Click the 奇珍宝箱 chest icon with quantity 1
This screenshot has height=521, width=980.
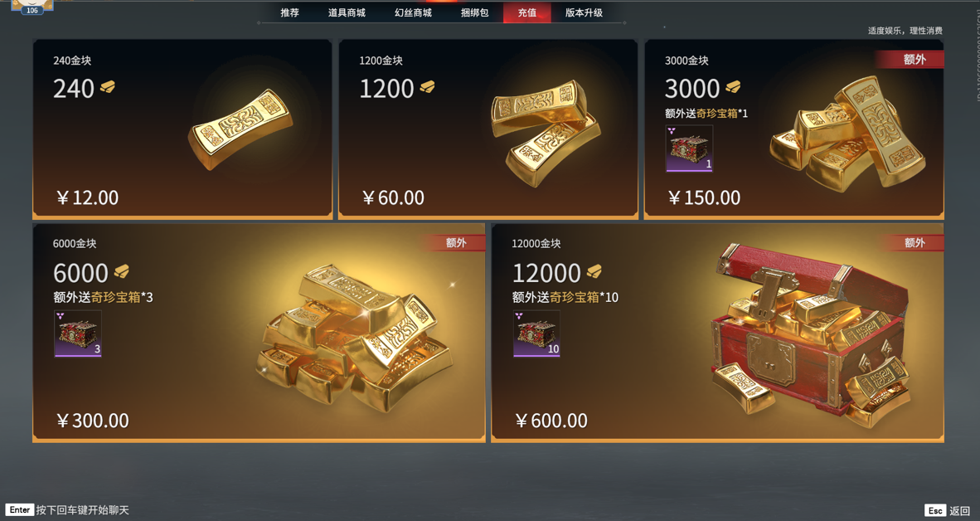[689, 149]
